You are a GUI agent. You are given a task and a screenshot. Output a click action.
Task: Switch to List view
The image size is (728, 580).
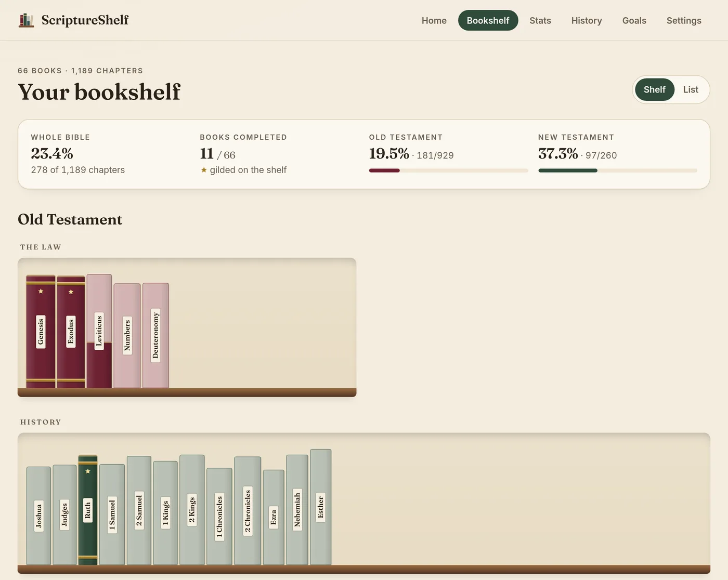691,89
